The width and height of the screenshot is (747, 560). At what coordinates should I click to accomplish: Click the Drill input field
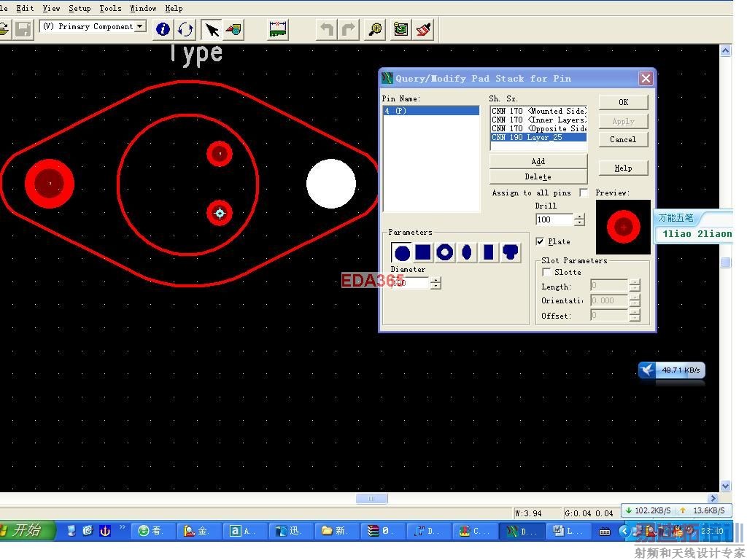pyautogui.click(x=554, y=219)
